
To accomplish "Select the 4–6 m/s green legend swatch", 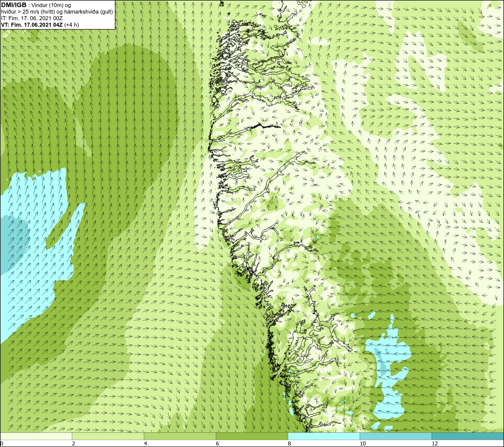I will point(180,436).
